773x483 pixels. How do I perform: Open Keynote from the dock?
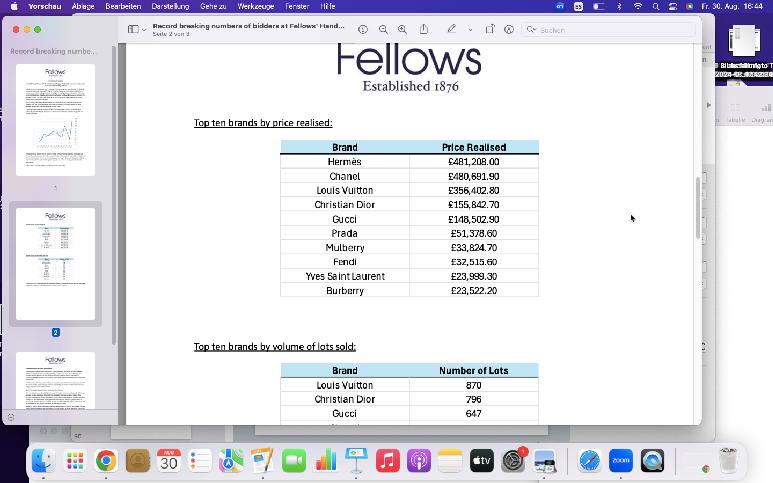click(x=356, y=461)
